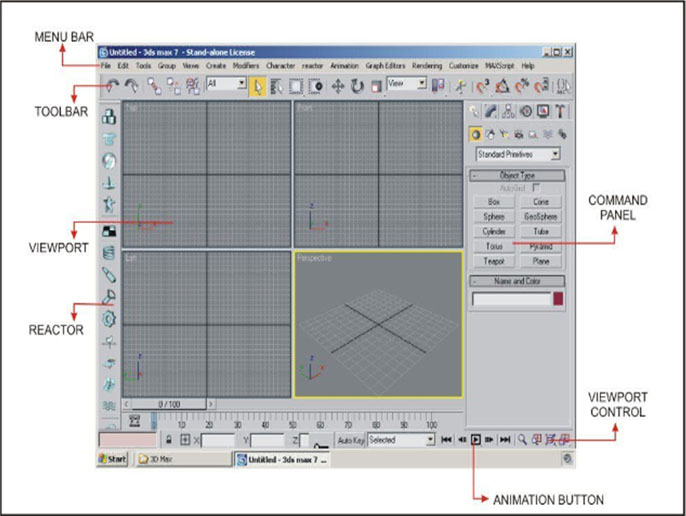Toggle the Percent Snap icon
Screen dimensions: 686x516
pyautogui.click(x=522, y=86)
